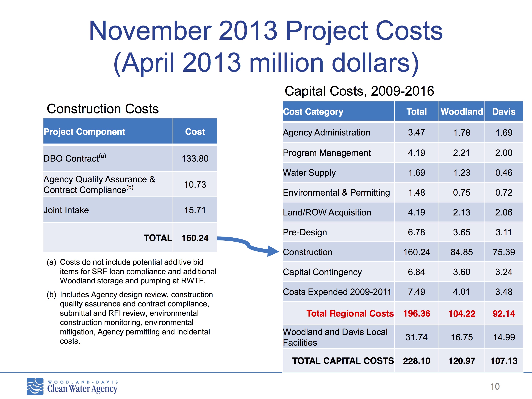Viewport: 532px width, 399px height.
Task: Click the Joint Intake row label
Action: point(66,210)
